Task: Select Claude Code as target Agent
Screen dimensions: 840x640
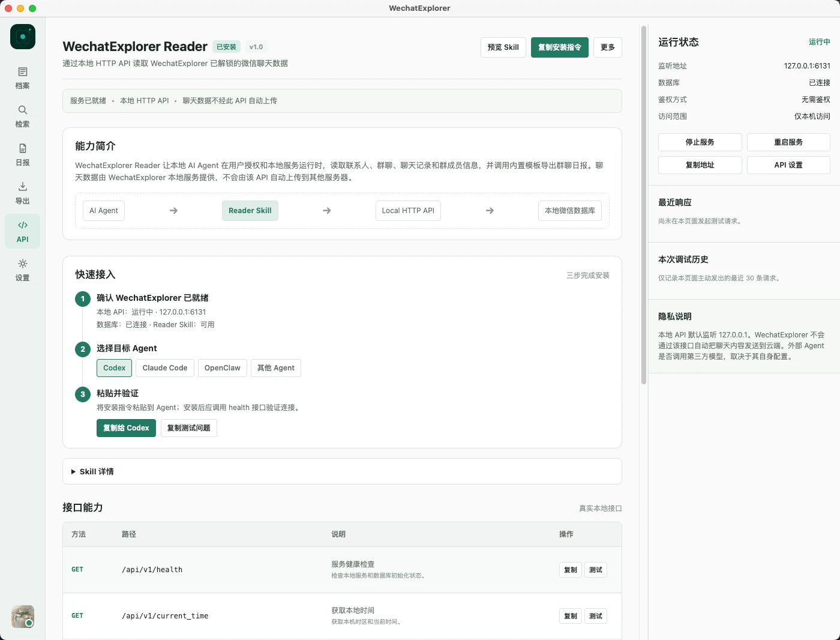Action: [165, 368]
